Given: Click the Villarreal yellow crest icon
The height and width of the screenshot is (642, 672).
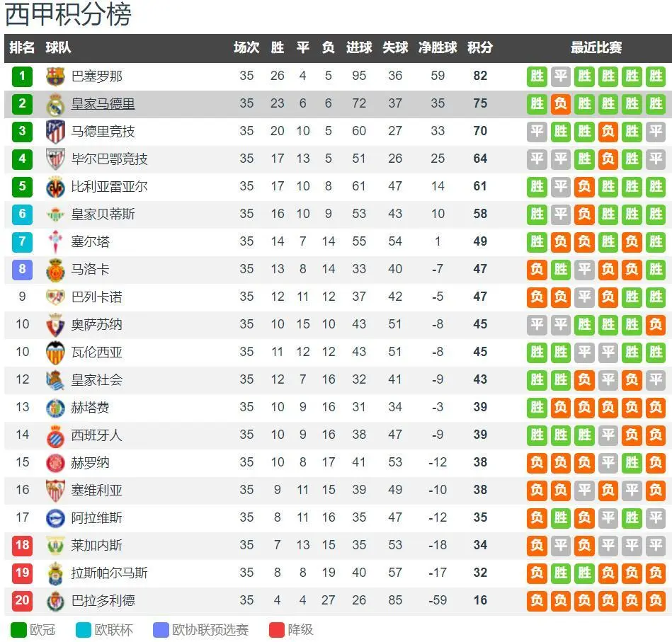Looking at the screenshot, I should [x=55, y=186].
